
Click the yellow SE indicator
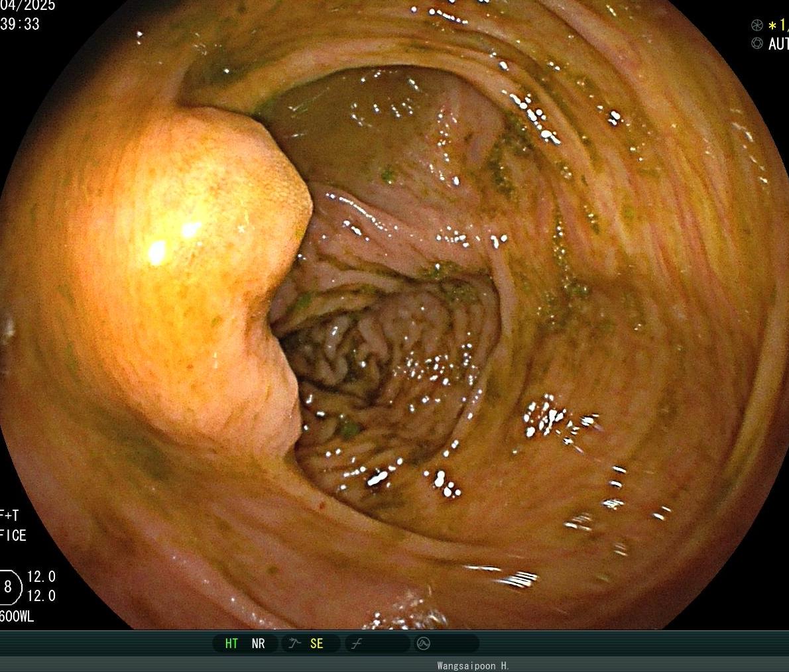(316, 644)
